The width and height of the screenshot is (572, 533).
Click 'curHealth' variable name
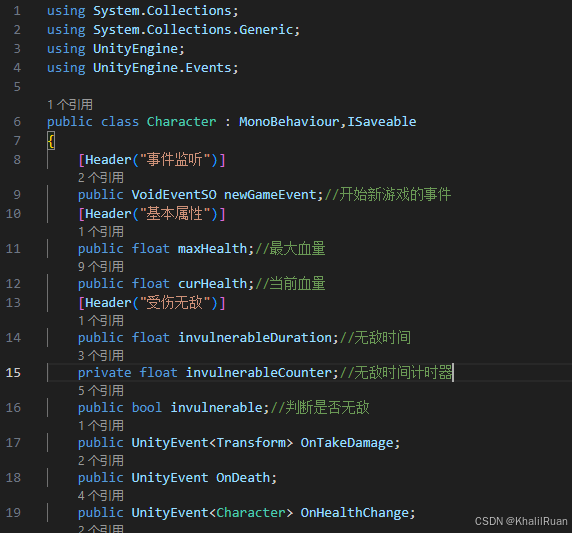click(x=212, y=283)
